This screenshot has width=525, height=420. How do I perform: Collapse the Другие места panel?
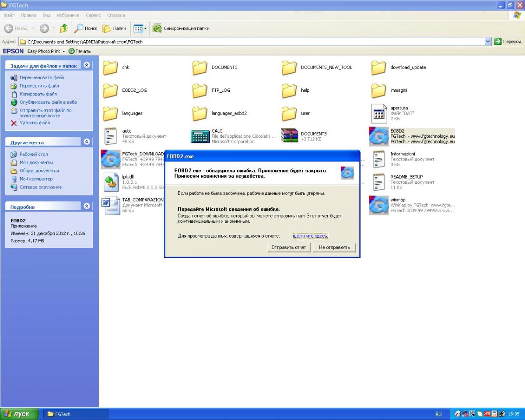(87, 142)
